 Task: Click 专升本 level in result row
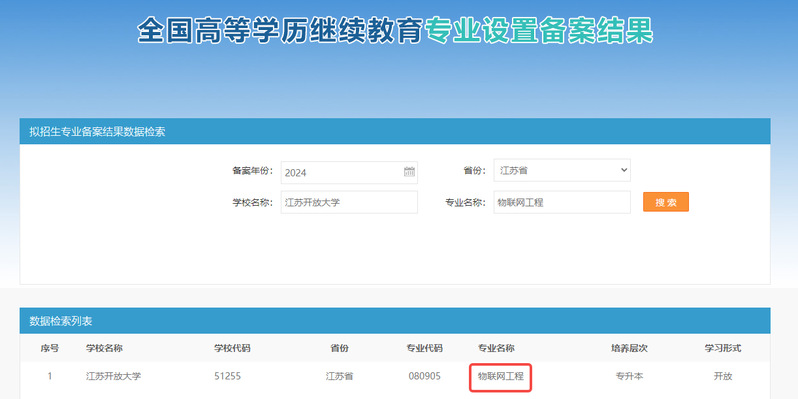630,377
